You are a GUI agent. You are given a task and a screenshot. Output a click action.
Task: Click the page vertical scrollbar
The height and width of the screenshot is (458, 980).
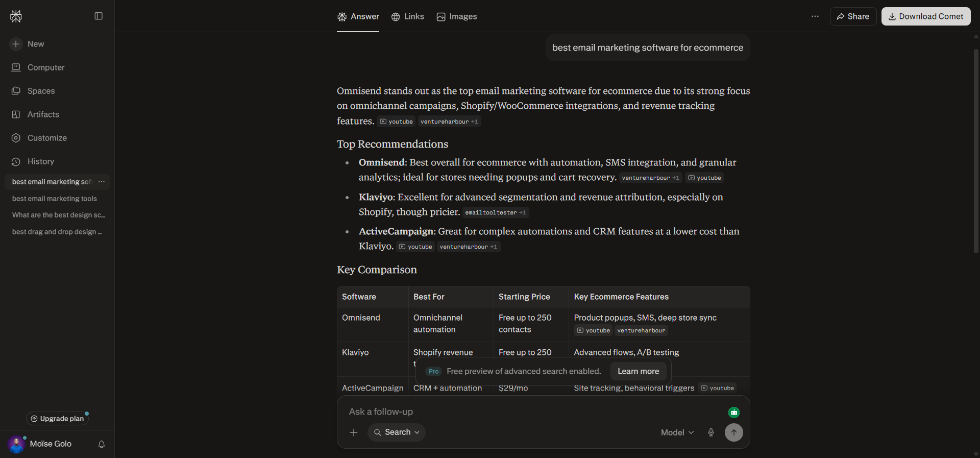tap(976, 151)
